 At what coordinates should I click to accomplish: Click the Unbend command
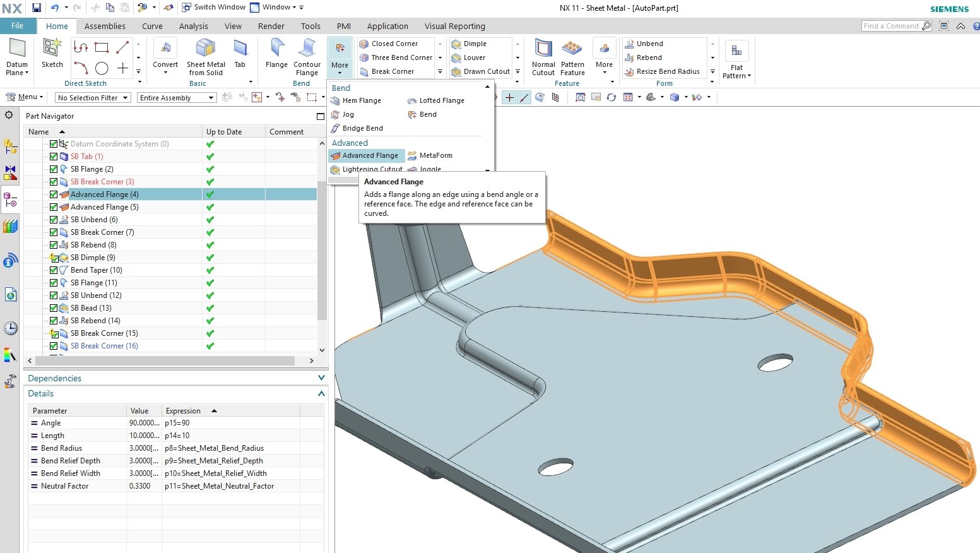pyautogui.click(x=644, y=44)
